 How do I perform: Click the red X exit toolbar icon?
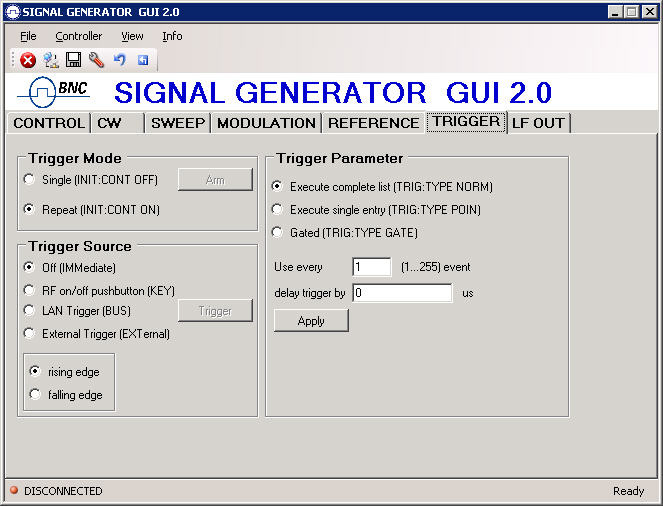coord(28,60)
